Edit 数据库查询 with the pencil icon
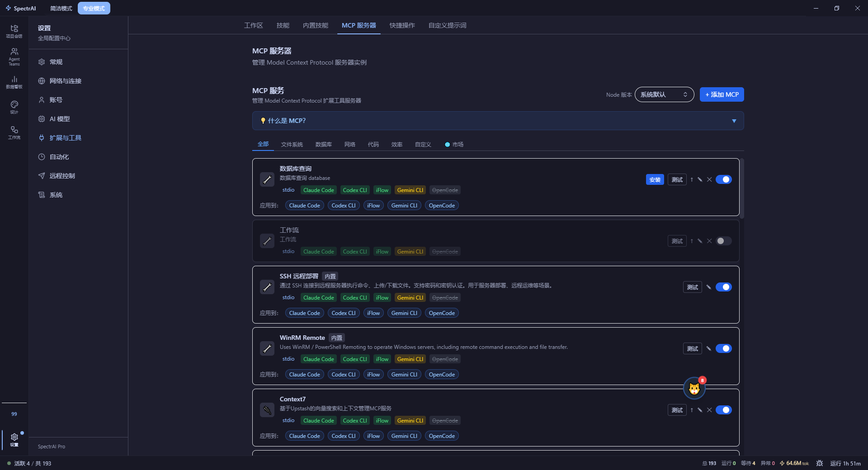The image size is (868, 470). (x=700, y=179)
